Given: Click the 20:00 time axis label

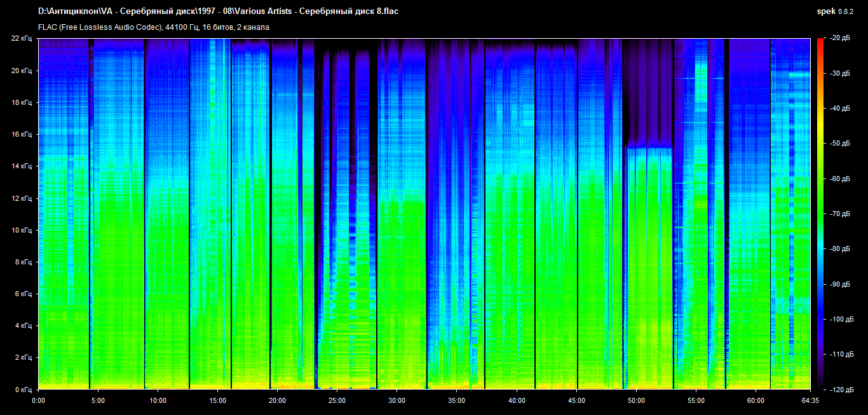Looking at the screenshot, I should 278,400.
